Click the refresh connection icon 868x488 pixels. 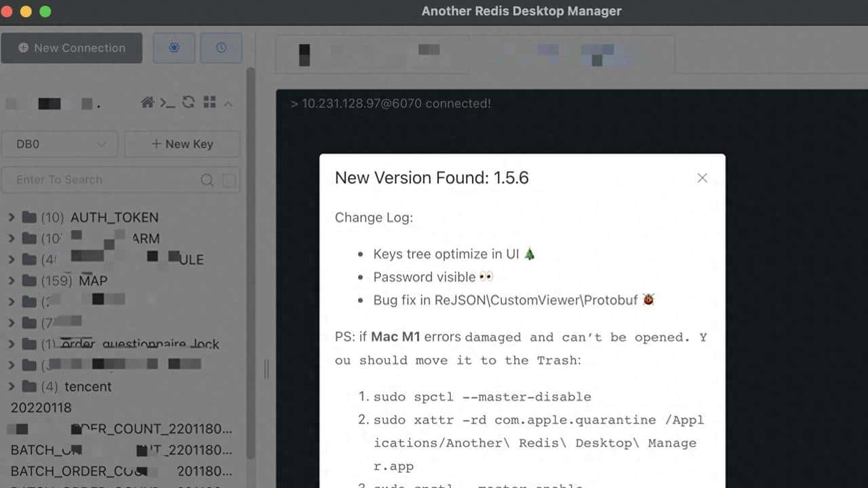(x=189, y=102)
